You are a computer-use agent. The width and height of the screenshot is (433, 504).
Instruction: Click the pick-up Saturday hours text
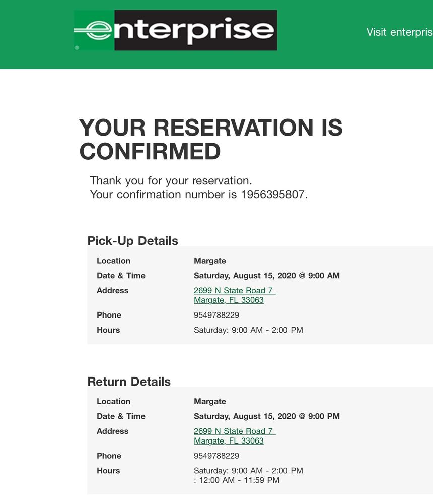pos(248,330)
